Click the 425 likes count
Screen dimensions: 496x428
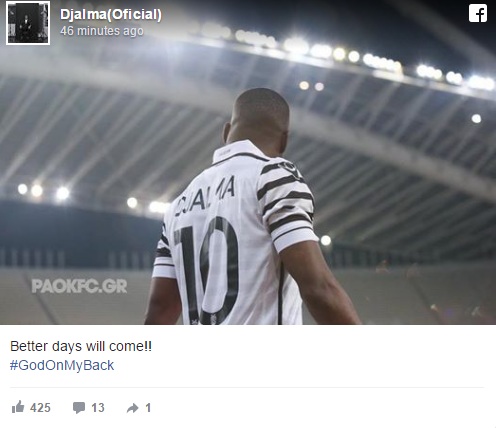[40, 408]
